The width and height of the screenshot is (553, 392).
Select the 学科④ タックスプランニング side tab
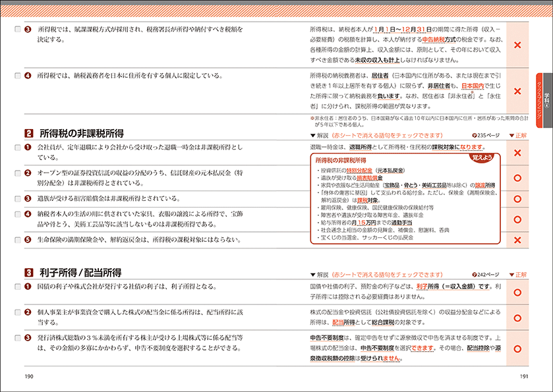(x=544, y=100)
